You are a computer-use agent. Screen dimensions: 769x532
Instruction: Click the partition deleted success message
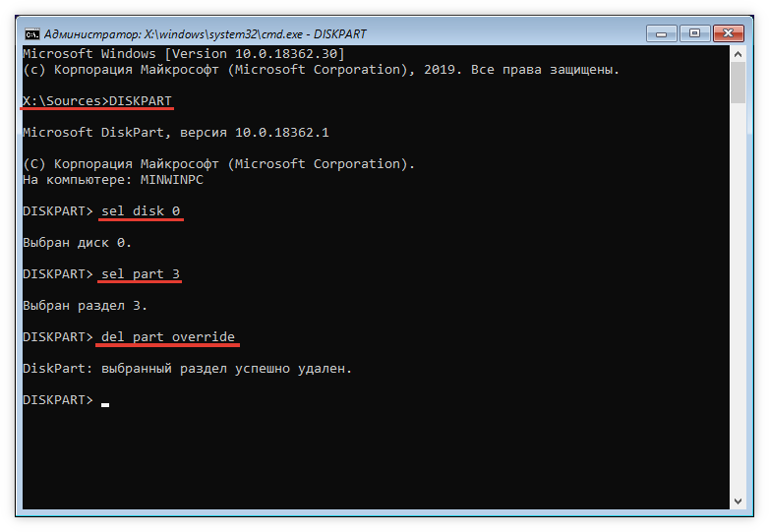pyautogui.click(x=188, y=369)
